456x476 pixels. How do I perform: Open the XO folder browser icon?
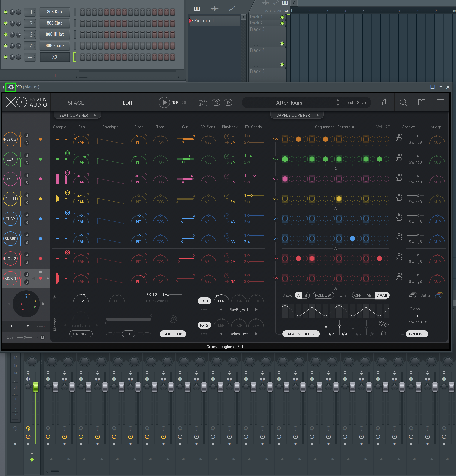click(x=421, y=102)
